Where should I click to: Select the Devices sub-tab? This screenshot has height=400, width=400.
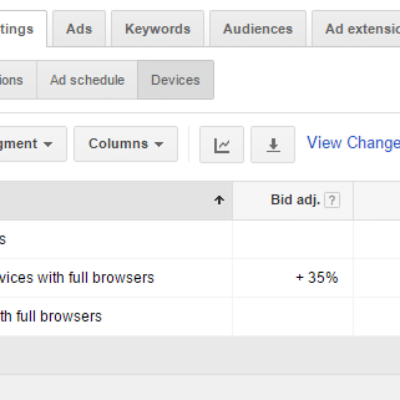click(x=176, y=80)
